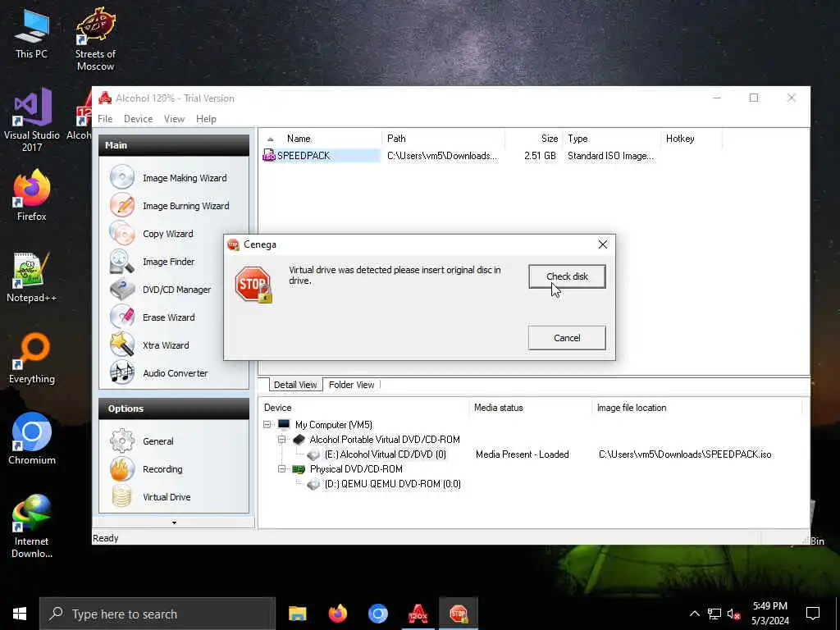Click Main section header in sidebar
Viewport: 840px width, 630px height.
[174, 145]
